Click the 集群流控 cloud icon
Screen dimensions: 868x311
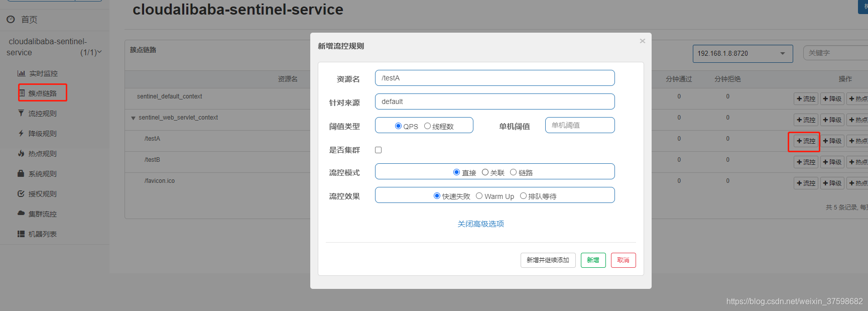coord(21,214)
